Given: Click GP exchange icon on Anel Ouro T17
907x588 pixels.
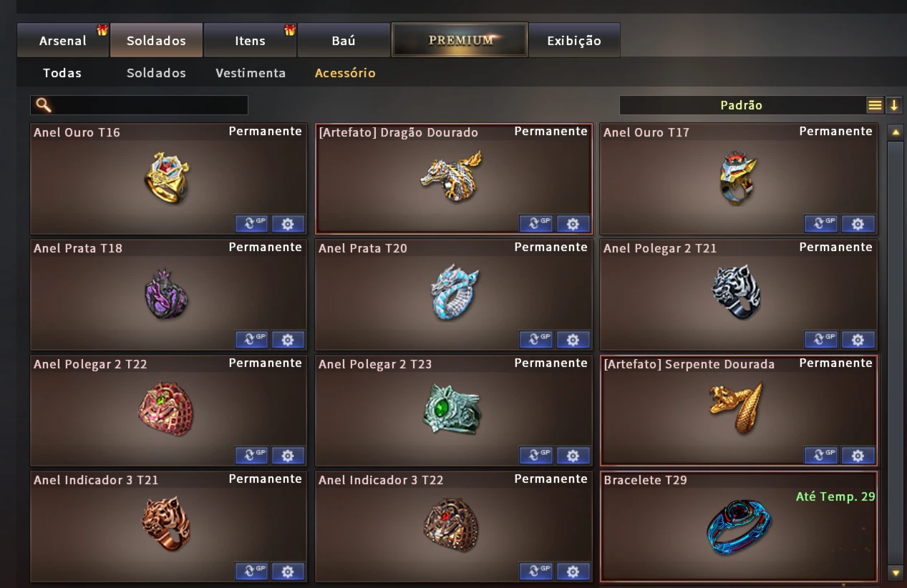Looking at the screenshot, I should pos(821,224).
